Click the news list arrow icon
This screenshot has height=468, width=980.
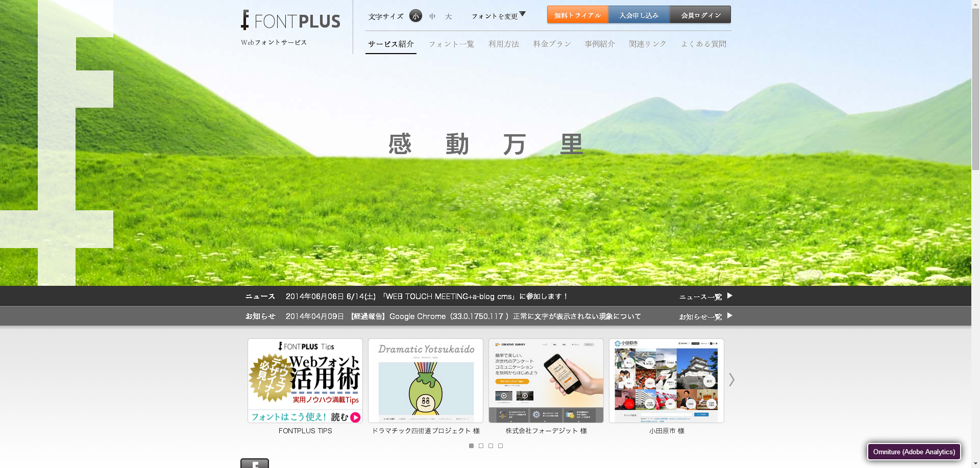(x=730, y=296)
